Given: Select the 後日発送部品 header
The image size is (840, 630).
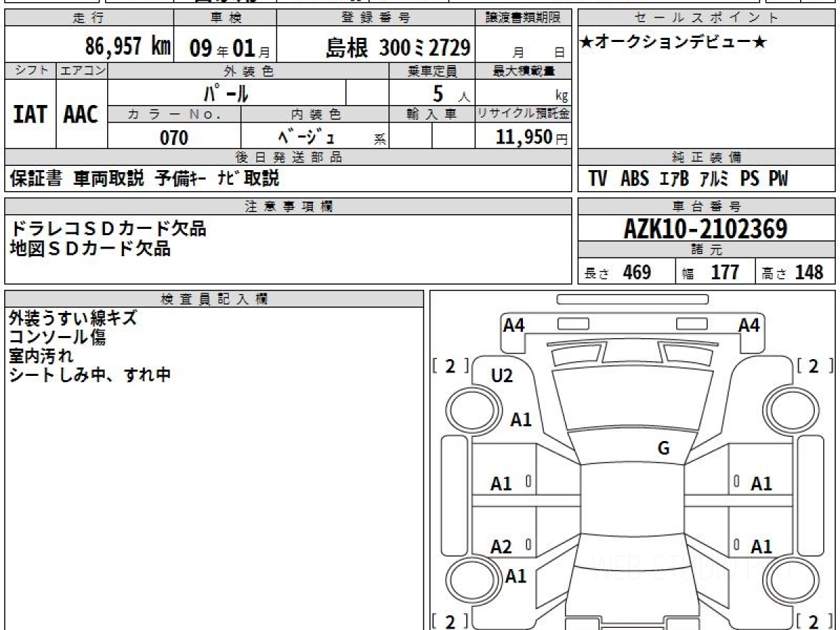Looking at the screenshot, I should 288,157.
